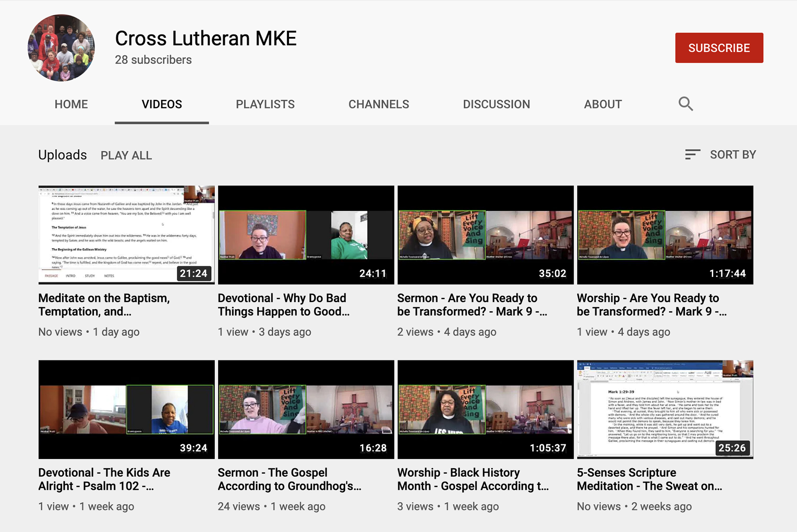Play all uploads
The image size is (797, 532).
126,155
